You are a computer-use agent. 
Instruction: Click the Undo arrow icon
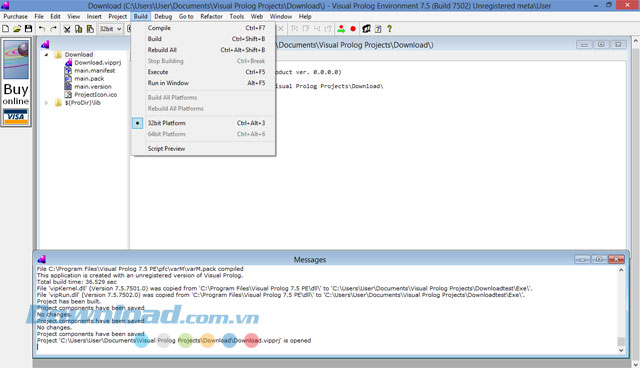point(42,29)
